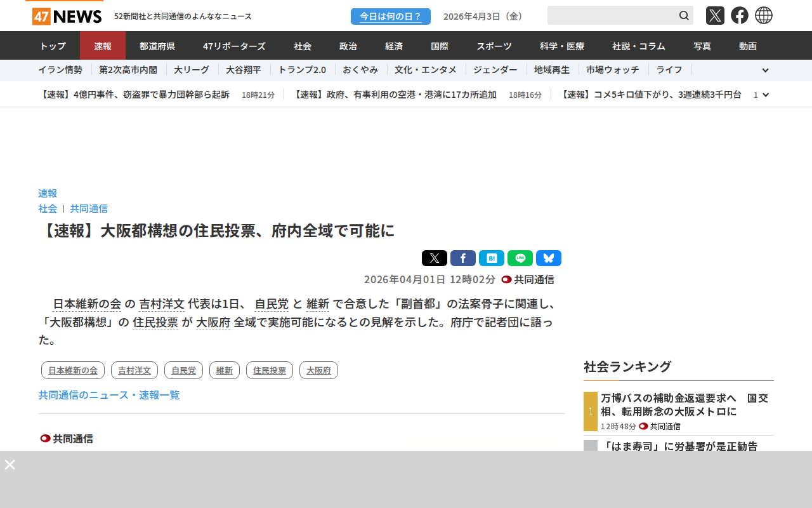Viewport: 812px width, 508px height.
Task: Click the 社会 breadcrumb link
Action: pos(48,208)
